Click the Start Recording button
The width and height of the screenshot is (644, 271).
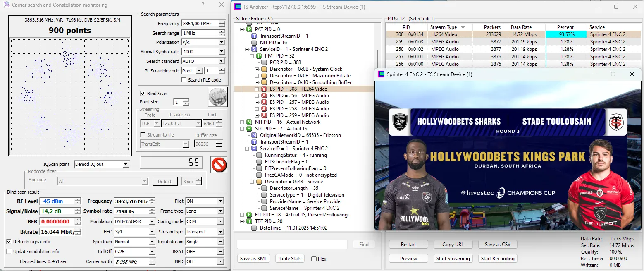click(x=498, y=259)
